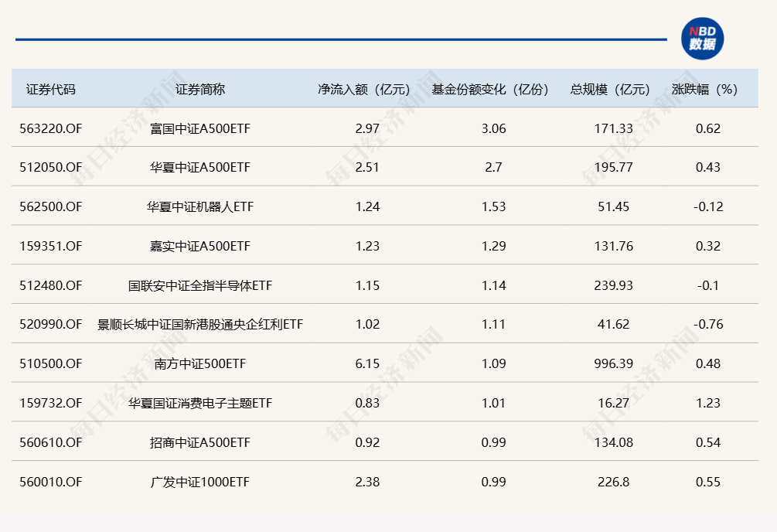Viewport: 777px width, 532px height.
Task: Select code 512050.OF
Action: coord(50,167)
